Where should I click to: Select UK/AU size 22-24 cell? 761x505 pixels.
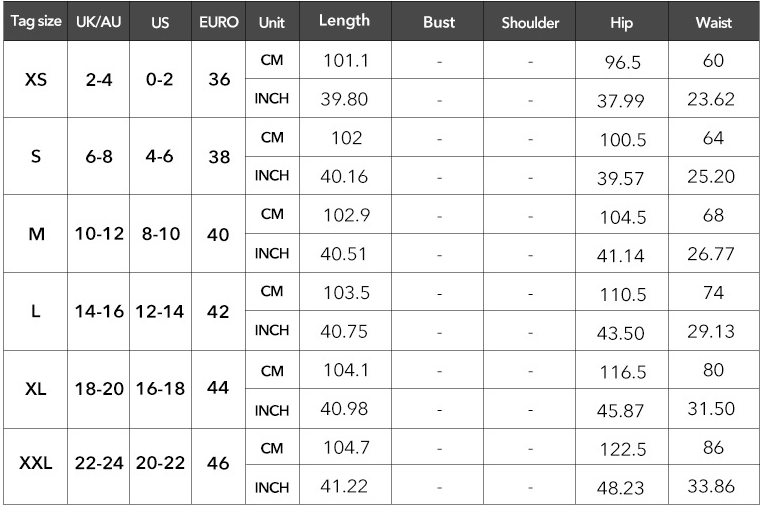coord(99,463)
